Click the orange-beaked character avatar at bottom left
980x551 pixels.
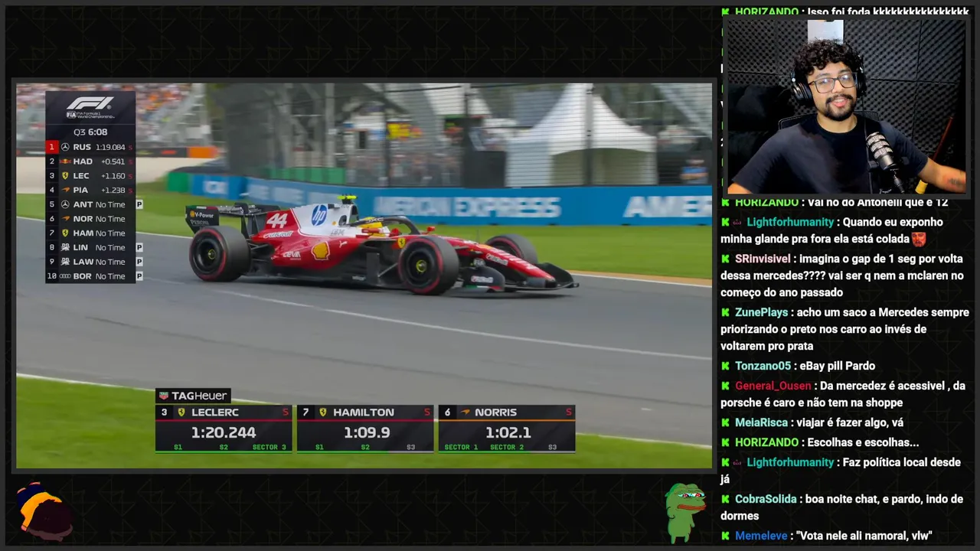(44, 511)
